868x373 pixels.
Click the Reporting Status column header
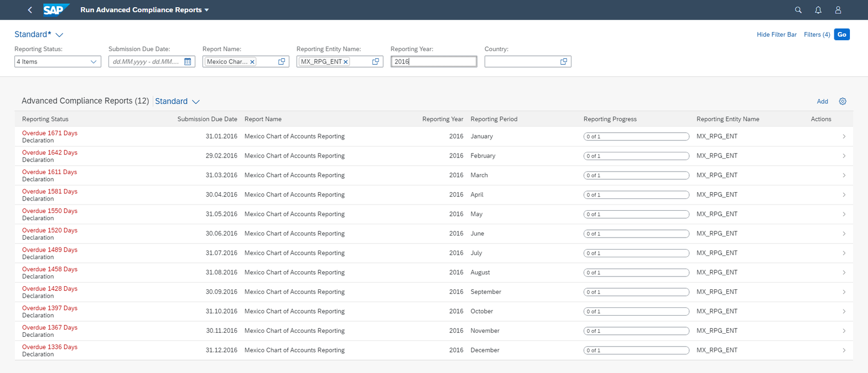click(x=45, y=119)
